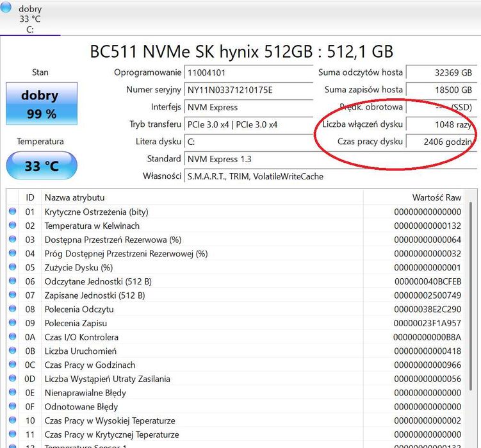Image resolution: width=481 pixels, height=448 pixels.
Task: Select the C: drive tab at top
Action: (29, 19)
